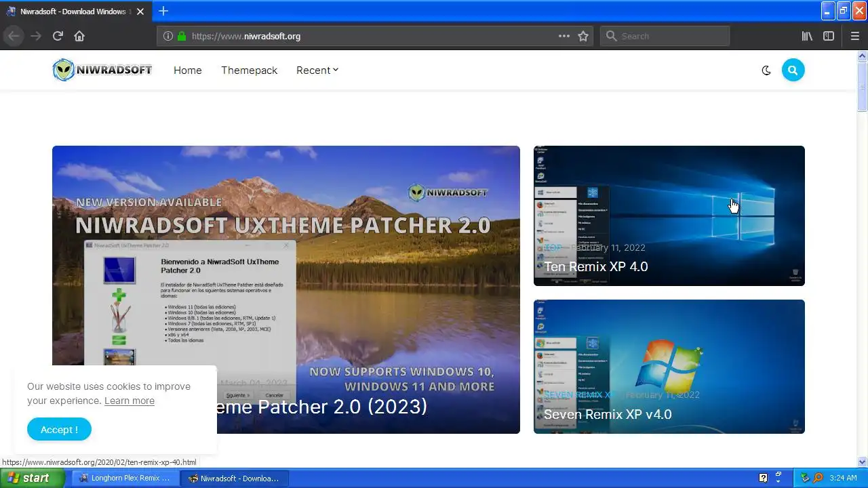This screenshot has height=488, width=868.
Task: Expand the Recent dropdown menu
Action: pyautogui.click(x=317, y=70)
